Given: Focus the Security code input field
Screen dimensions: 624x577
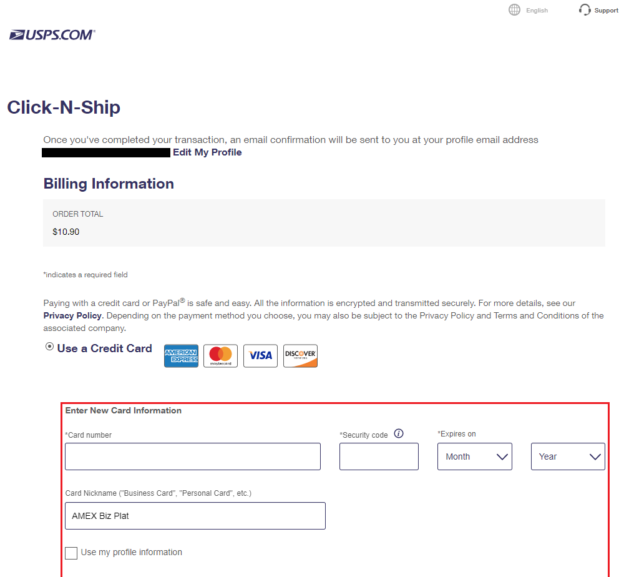Looking at the screenshot, I should pyautogui.click(x=379, y=456).
